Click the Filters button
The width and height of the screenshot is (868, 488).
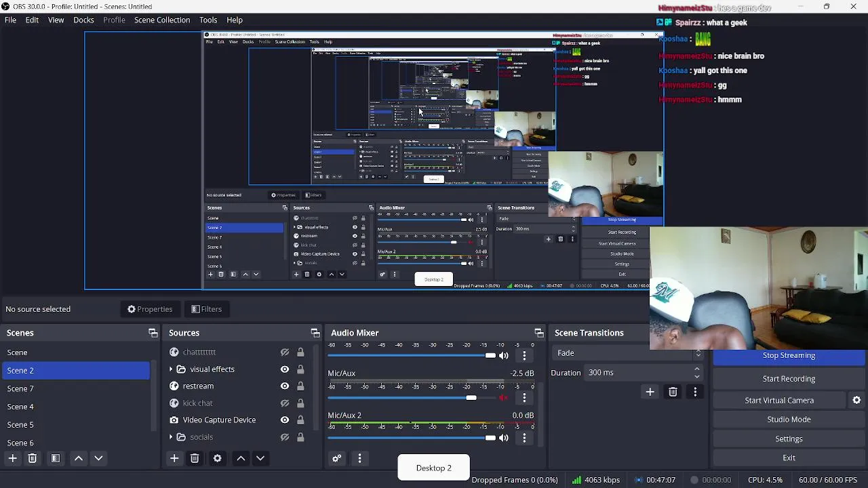(206, 309)
